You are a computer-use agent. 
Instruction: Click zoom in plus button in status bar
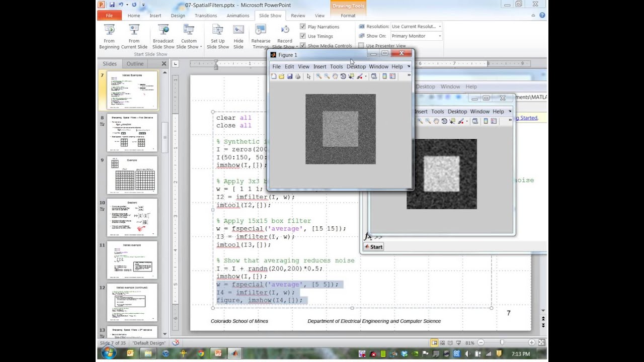[532, 343]
